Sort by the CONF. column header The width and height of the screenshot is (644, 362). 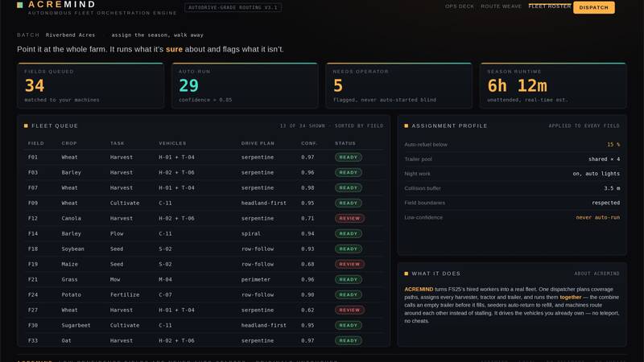pyautogui.click(x=309, y=143)
